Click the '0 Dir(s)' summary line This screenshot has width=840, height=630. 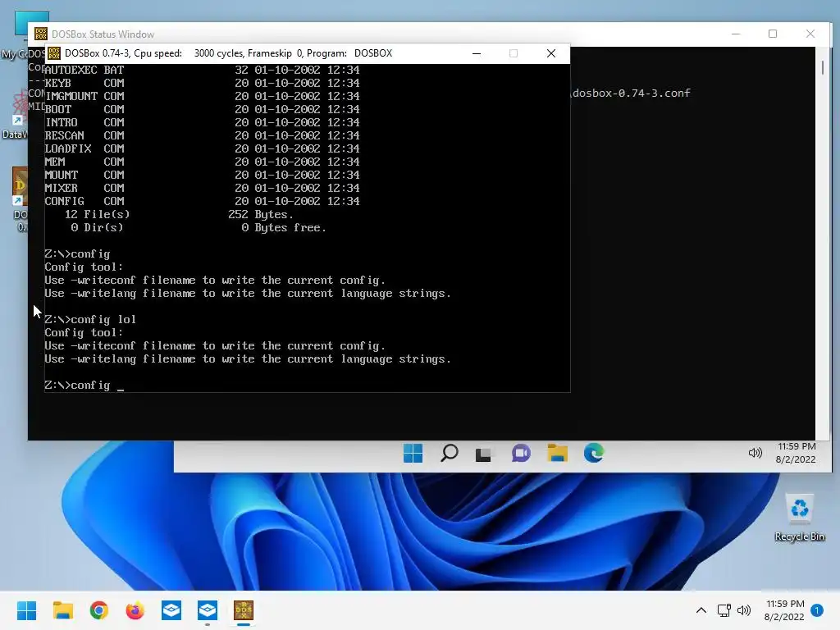199,228
